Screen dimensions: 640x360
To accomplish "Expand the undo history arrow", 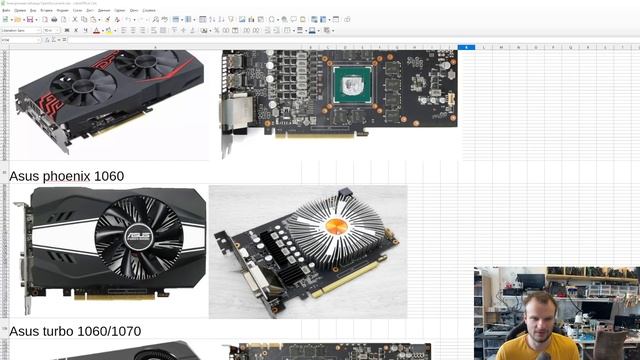I will click(135, 20).
